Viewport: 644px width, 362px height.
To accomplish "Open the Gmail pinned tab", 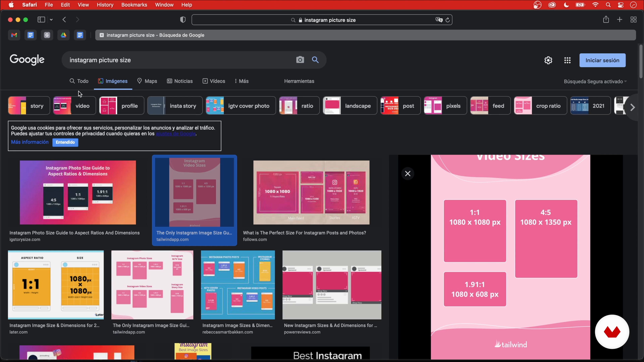I will 14,35.
